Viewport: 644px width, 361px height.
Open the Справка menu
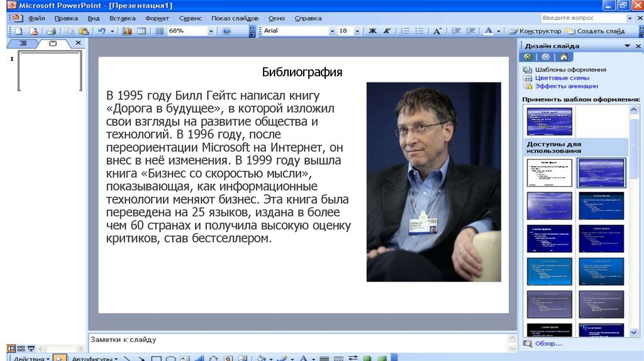(x=308, y=18)
